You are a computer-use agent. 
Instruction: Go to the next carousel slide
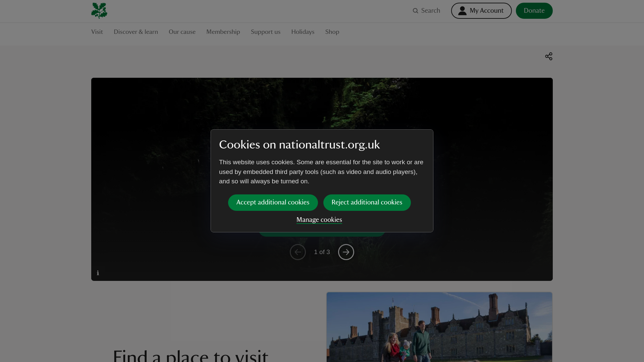pyautogui.click(x=346, y=252)
